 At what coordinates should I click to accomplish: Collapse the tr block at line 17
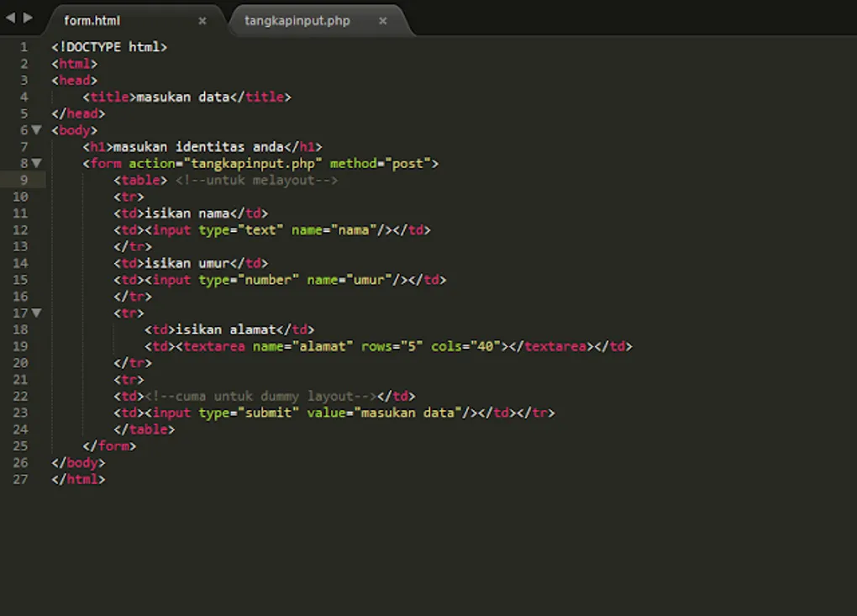[x=36, y=313]
